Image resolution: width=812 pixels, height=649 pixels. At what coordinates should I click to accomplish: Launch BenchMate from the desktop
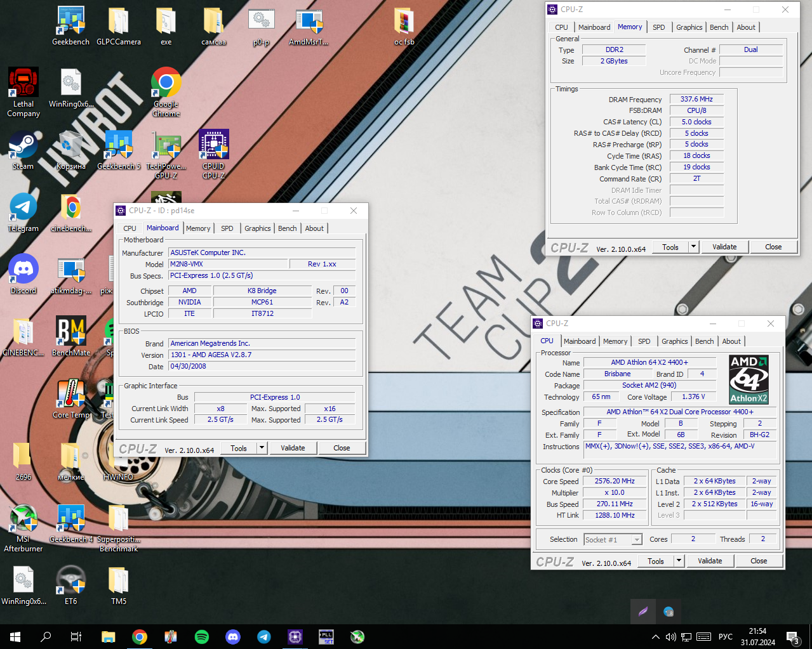tap(71, 337)
